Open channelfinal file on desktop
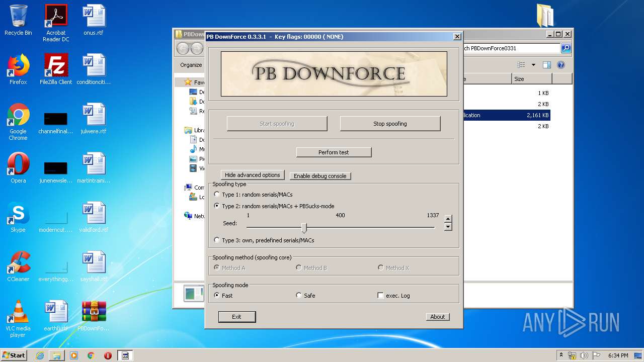The image size is (644, 362). click(56, 124)
